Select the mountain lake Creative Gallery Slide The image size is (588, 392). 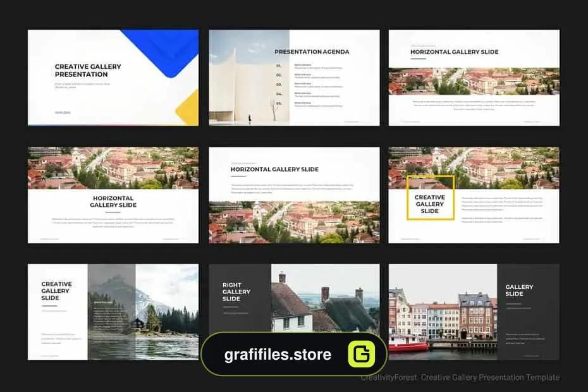(113, 312)
